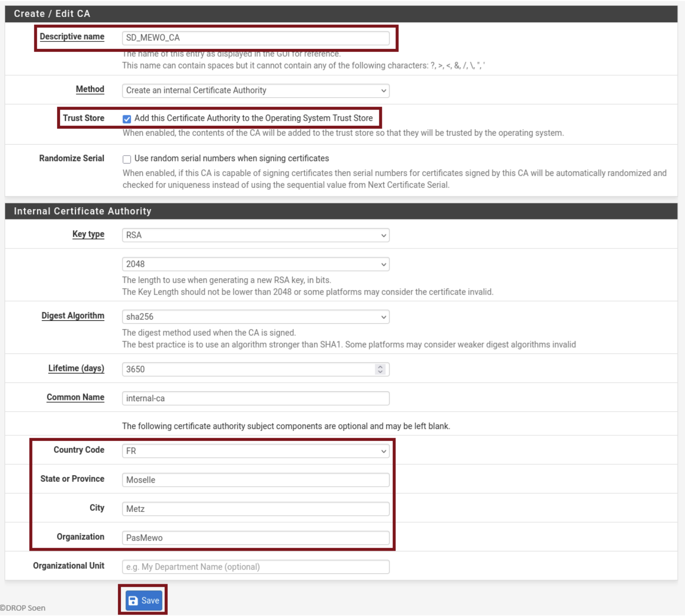The height and width of the screenshot is (616, 685).
Task: Increase Lifetime days with up arrow
Action: 380,367
